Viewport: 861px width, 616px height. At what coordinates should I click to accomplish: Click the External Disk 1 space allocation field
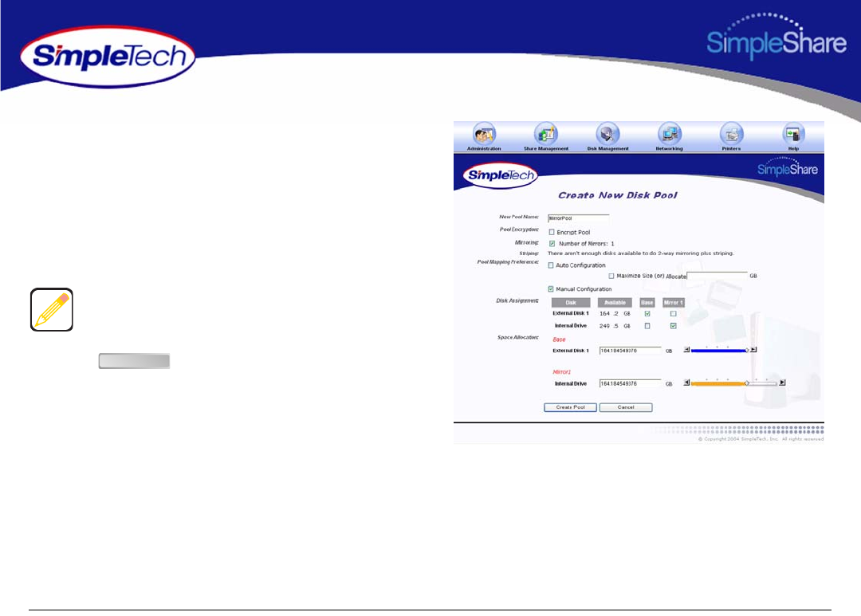[630, 351]
